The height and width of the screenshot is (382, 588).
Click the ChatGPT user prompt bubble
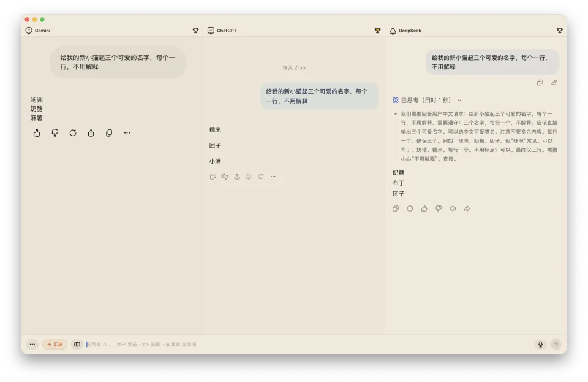pyautogui.click(x=319, y=96)
